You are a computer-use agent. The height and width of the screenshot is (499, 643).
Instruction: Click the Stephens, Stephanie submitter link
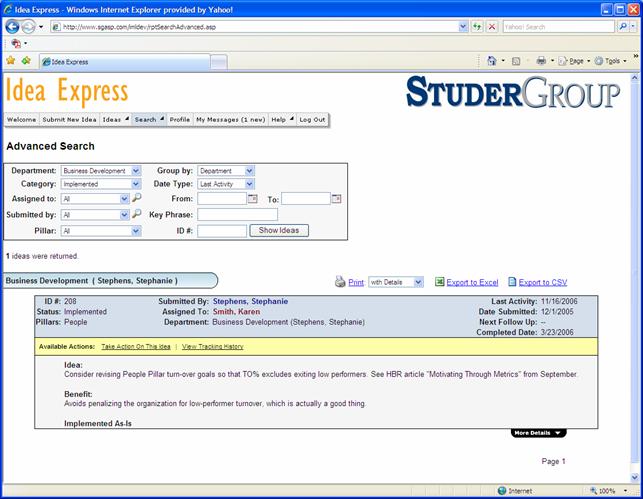tap(250, 301)
